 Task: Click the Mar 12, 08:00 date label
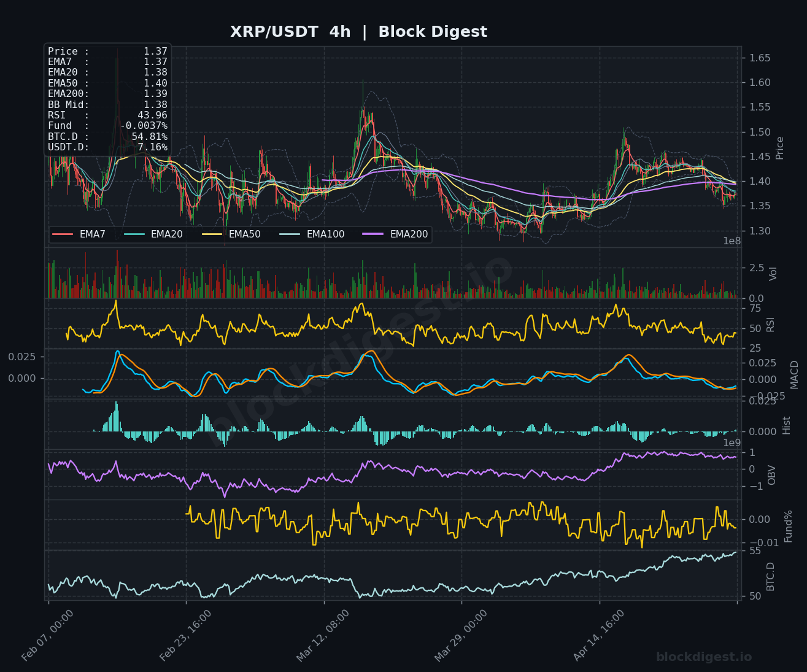click(x=323, y=635)
